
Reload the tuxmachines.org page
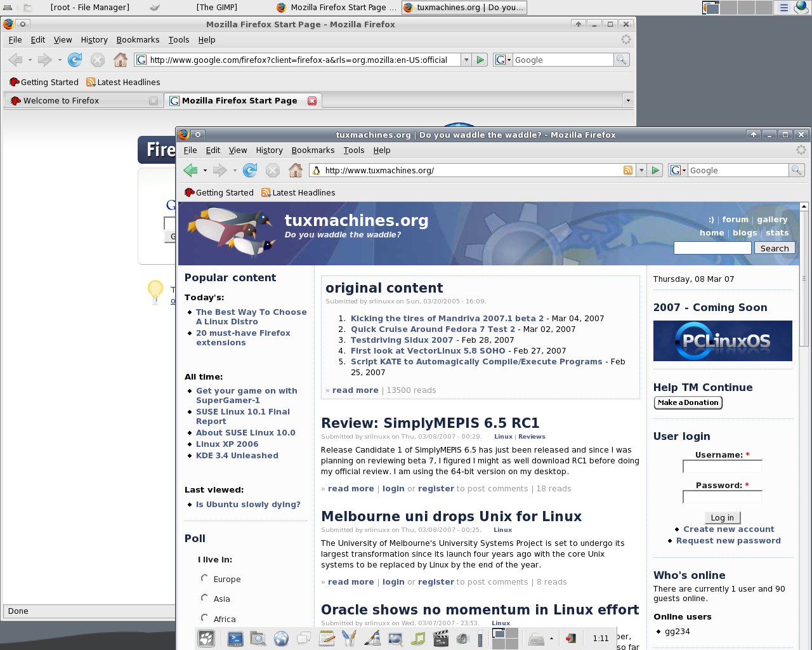point(250,170)
